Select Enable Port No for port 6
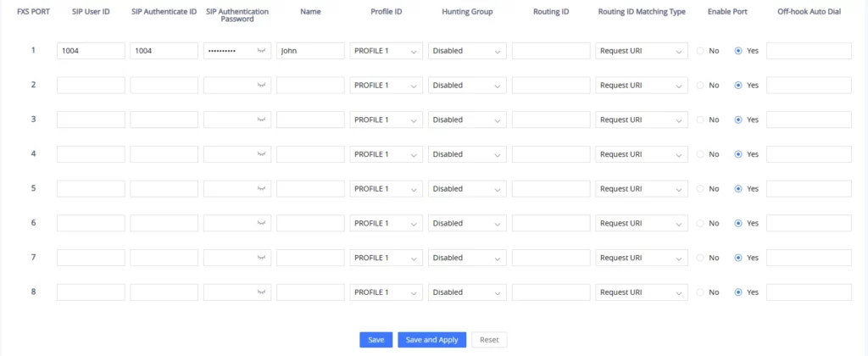868x356 pixels. coord(700,223)
